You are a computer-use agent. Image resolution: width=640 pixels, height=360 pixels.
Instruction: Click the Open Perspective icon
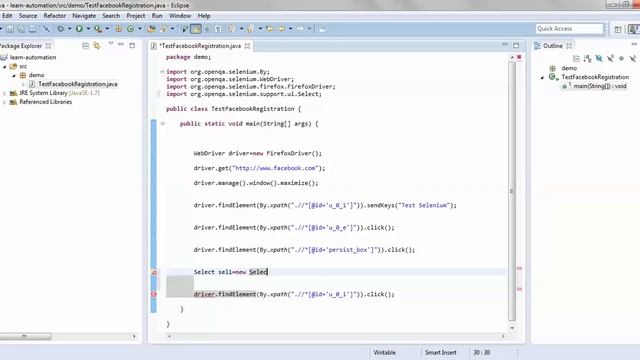618,29
